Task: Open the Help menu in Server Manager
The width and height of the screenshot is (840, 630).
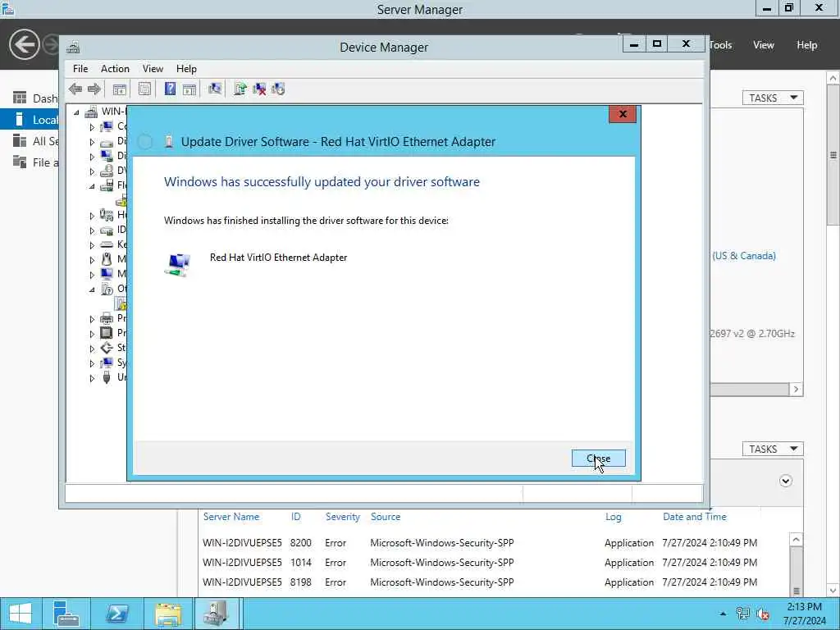Action: click(807, 45)
